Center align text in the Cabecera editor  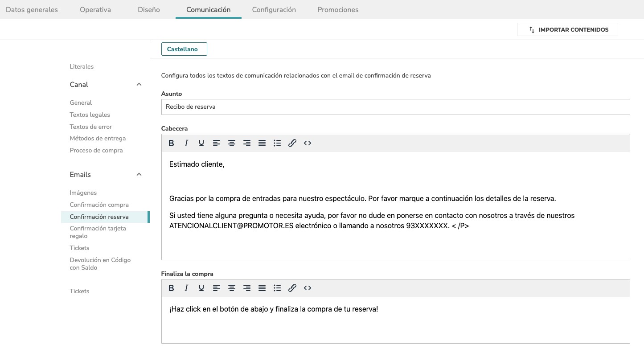(x=232, y=143)
